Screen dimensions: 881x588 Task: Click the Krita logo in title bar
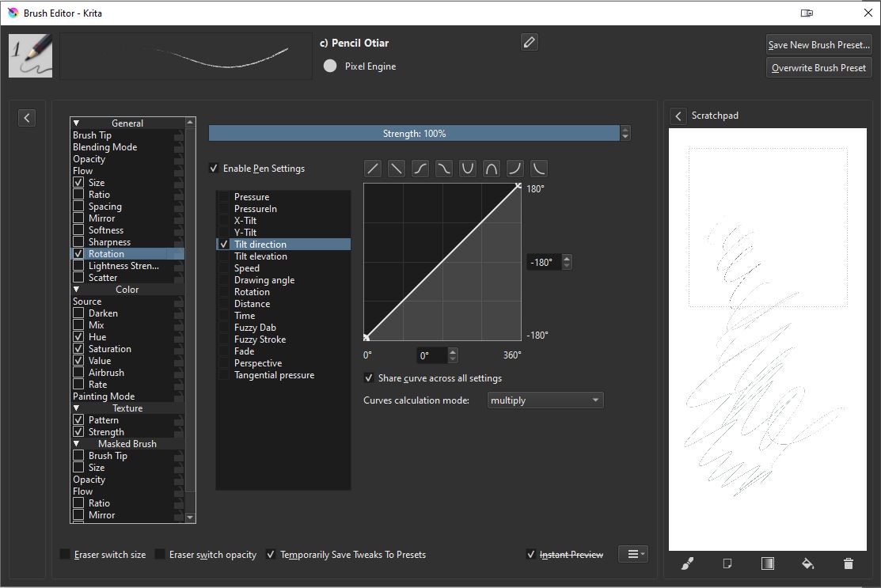(13, 13)
